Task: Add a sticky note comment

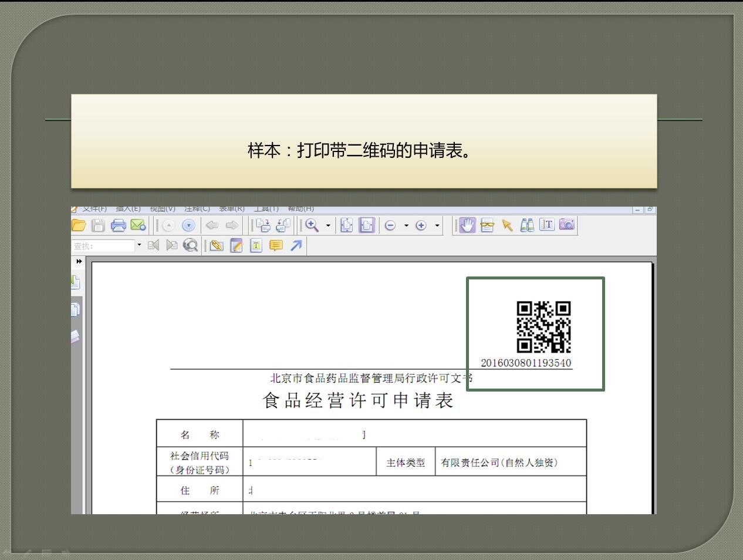Action: 276,245
